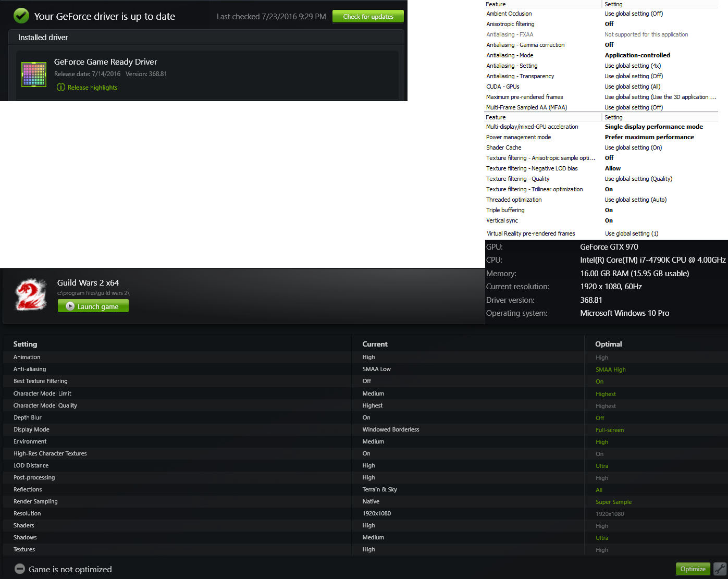Click the Feature column header at top
The height and width of the screenshot is (579, 728).
coord(496,4)
